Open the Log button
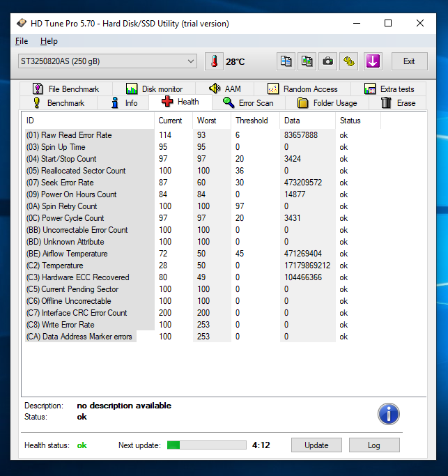 (374, 445)
